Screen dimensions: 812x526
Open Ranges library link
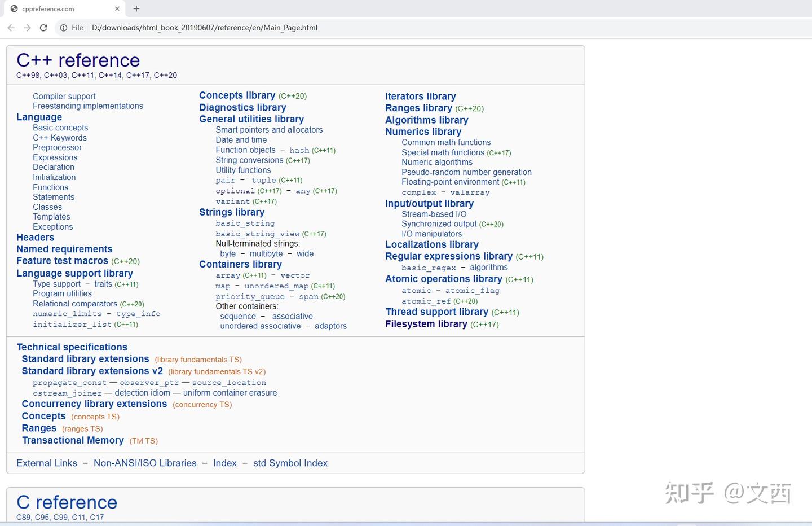[x=418, y=108]
